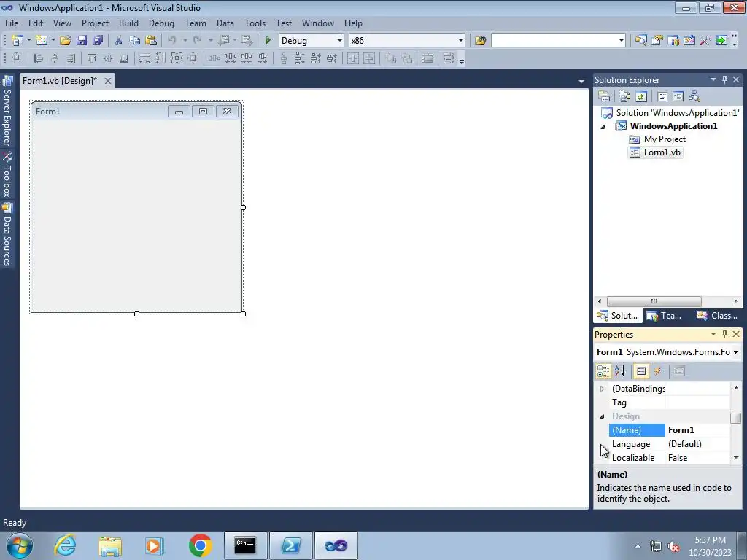The height and width of the screenshot is (560, 747).
Task: Click the Find in Files icon
Action: (480, 41)
